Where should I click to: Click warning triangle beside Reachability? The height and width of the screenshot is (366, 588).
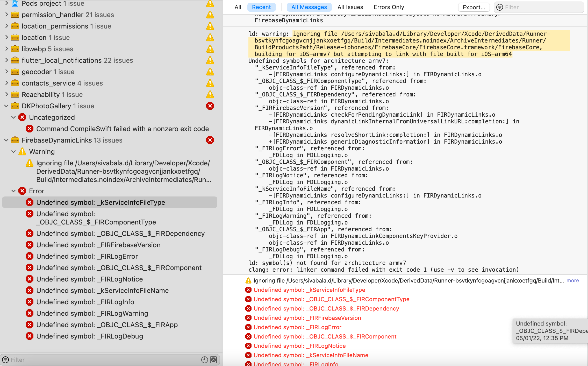(x=210, y=95)
